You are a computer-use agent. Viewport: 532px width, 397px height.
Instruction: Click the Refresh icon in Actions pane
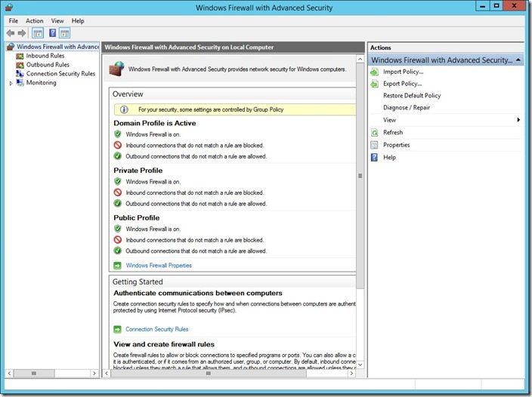point(374,132)
